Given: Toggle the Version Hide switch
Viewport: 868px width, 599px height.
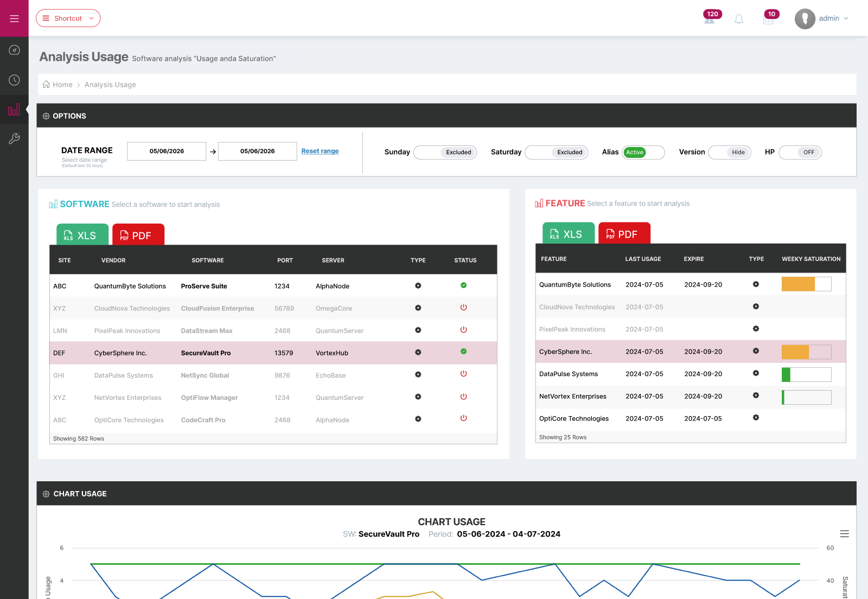Looking at the screenshot, I should click(730, 152).
